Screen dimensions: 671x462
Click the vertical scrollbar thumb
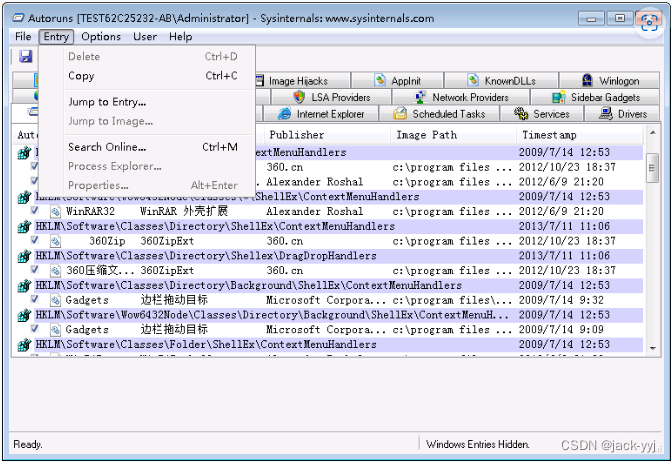pos(652,168)
